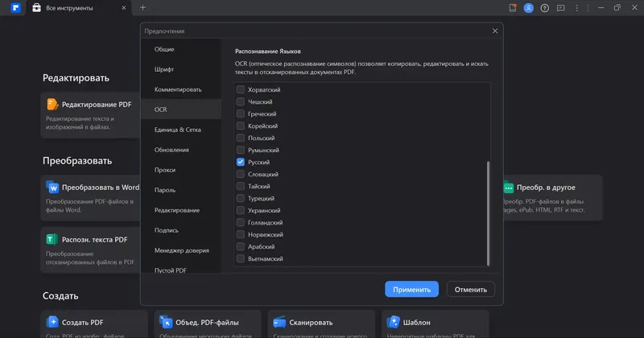Open the feedback message icon
This screenshot has height=338, width=644.
(560, 8)
